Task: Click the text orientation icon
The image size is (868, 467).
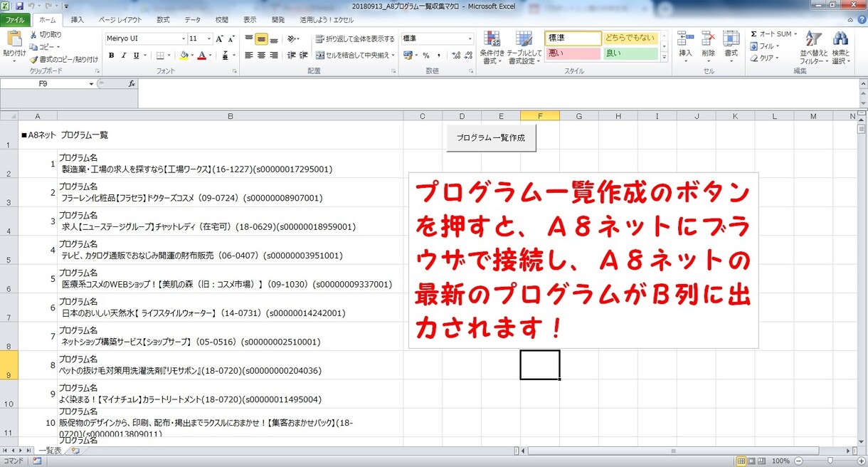Action: 291,39
